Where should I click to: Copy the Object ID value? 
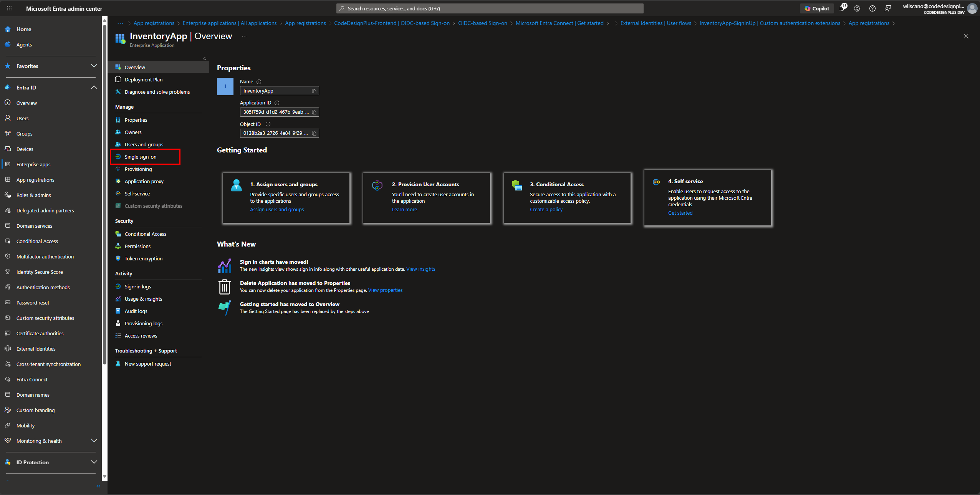314,133
